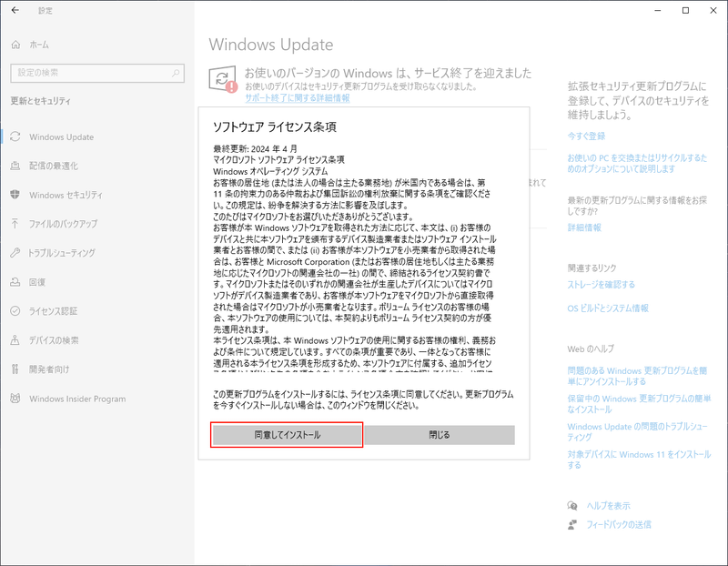Navigate back with the arrow icon

point(14,11)
